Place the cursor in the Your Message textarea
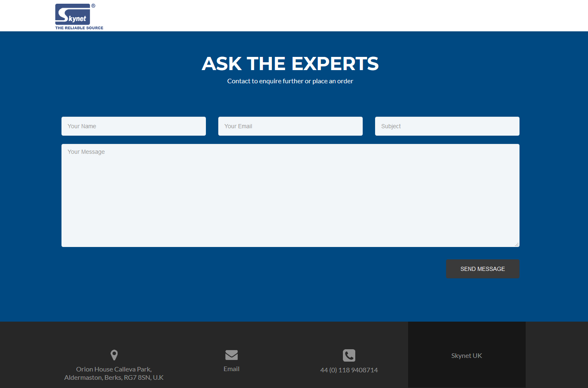The height and width of the screenshot is (388, 588). pyautogui.click(x=290, y=195)
